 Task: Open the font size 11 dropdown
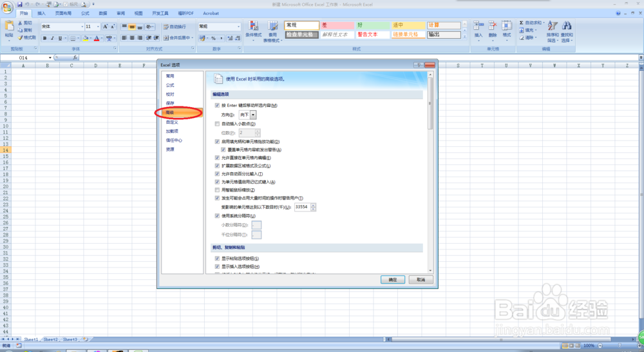click(98, 26)
